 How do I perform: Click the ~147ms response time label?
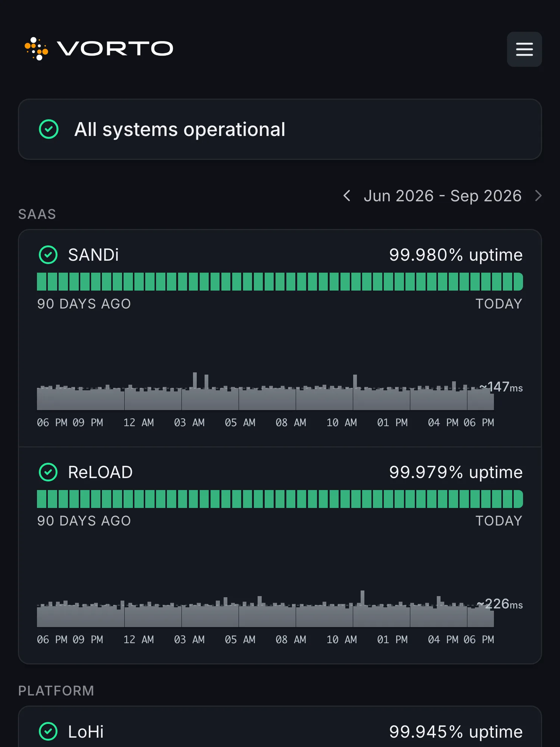(501, 387)
